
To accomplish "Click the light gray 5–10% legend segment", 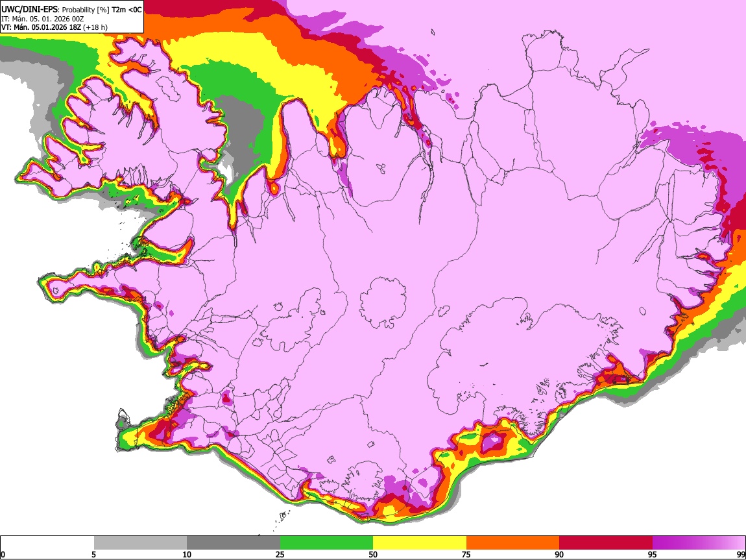I will coord(140,543).
